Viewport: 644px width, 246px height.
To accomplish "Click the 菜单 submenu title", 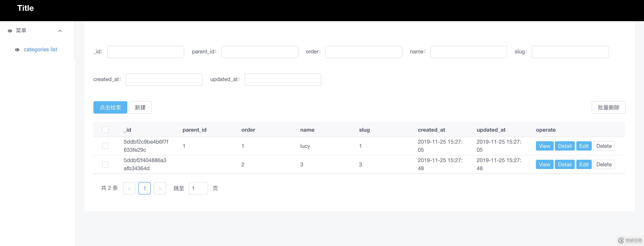I will (21, 31).
